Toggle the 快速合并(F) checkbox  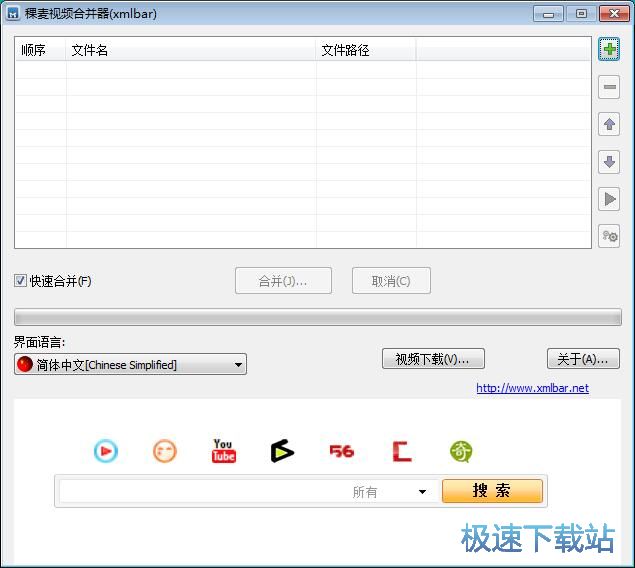coord(20,281)
